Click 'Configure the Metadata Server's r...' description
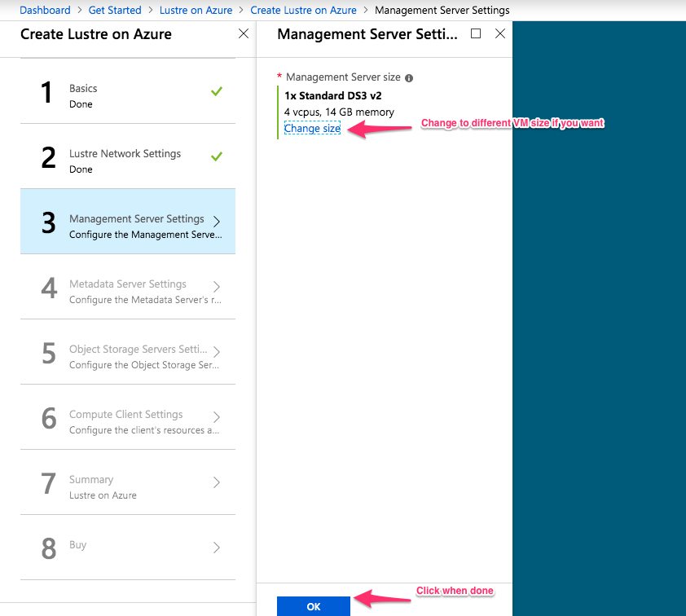Screen dimensions: 686x616 [x=145, y=300]
